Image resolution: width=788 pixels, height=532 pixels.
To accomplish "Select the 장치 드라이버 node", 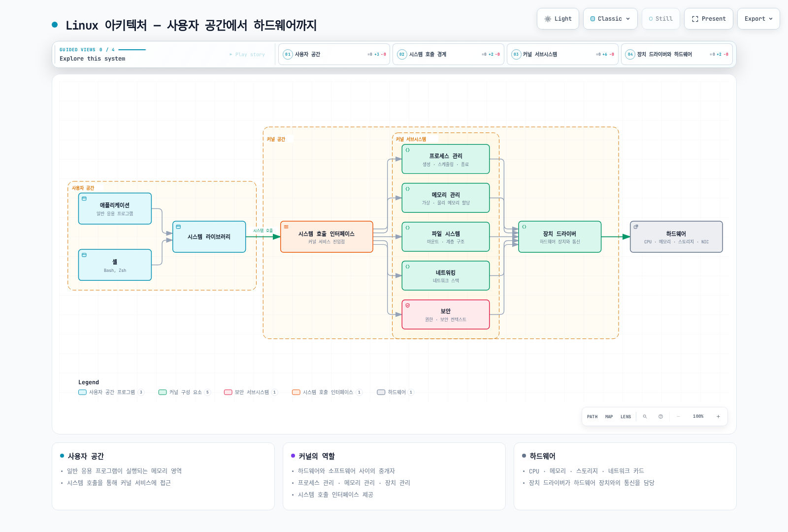I will pyautogui.click(x=559, y=237).
